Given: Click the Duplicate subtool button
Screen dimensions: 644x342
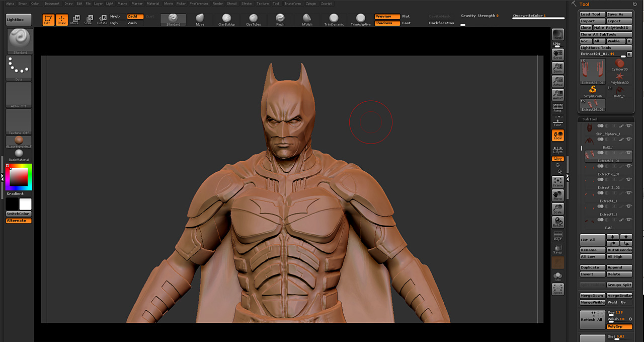Looking at the screenshot, I should point(592,267).
